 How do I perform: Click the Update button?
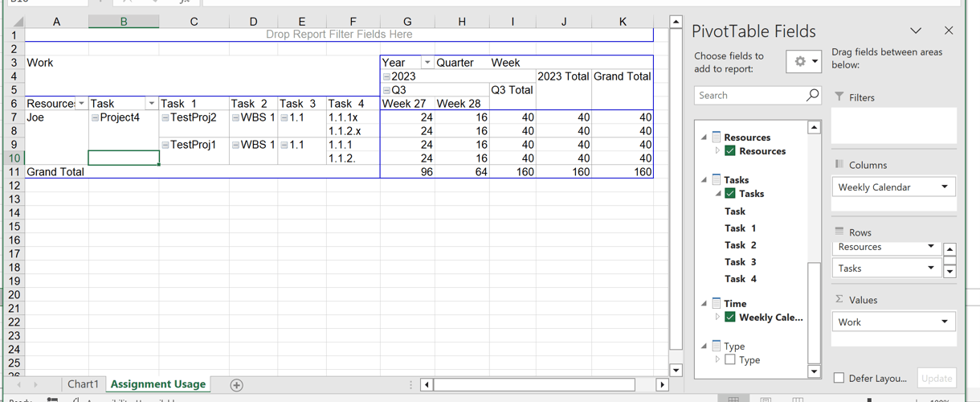coord(937,378)
